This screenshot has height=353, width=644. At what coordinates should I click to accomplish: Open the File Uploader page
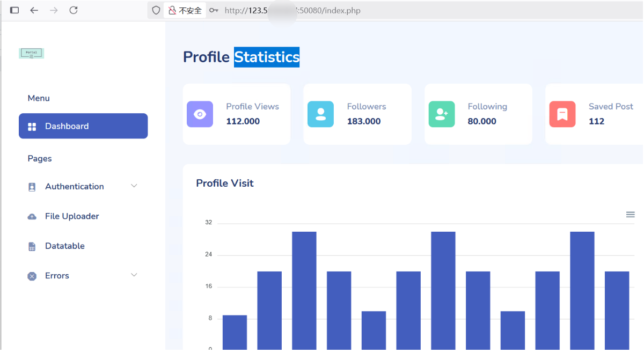72,216
